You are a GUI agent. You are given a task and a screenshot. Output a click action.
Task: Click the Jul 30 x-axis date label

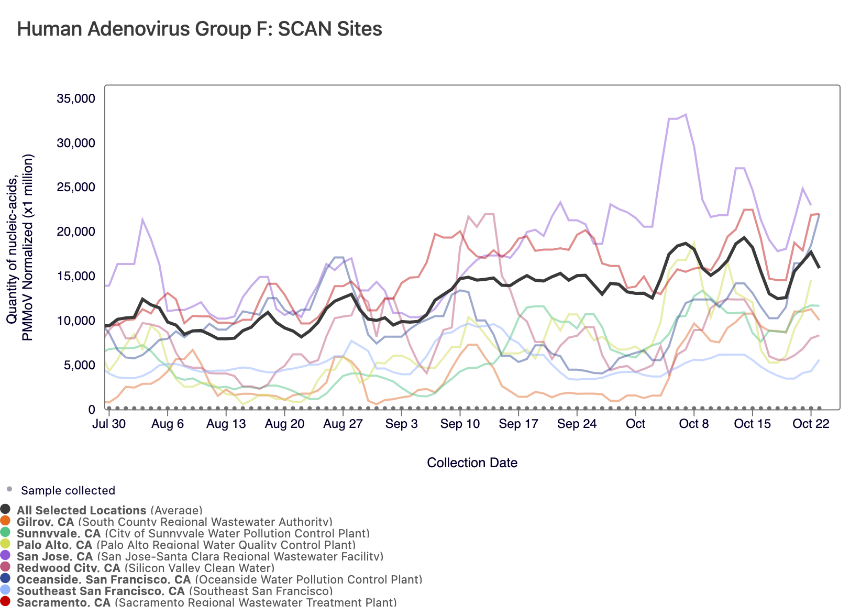(109, 424)
